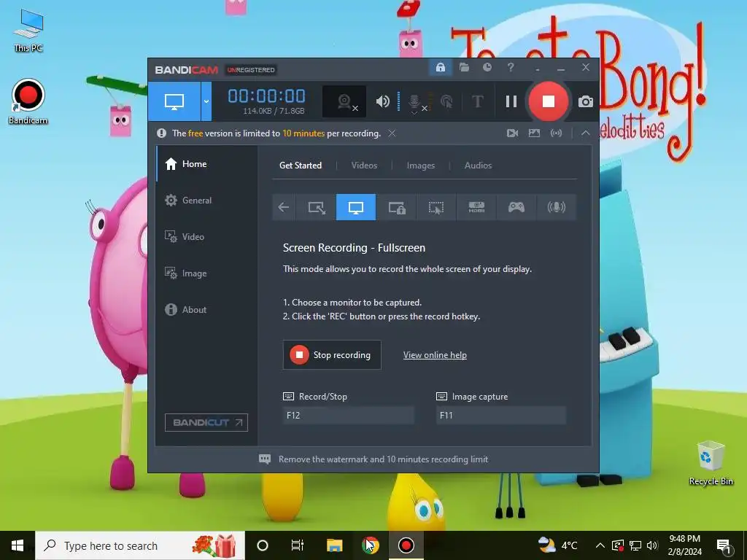Open the notification center icon

pyautogui.click(x=724, y=545)
